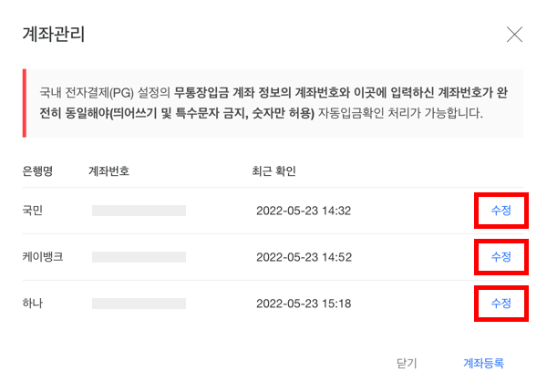547x392 pixels.
Task: Click the masked account number for 국민
Action: 139,211
